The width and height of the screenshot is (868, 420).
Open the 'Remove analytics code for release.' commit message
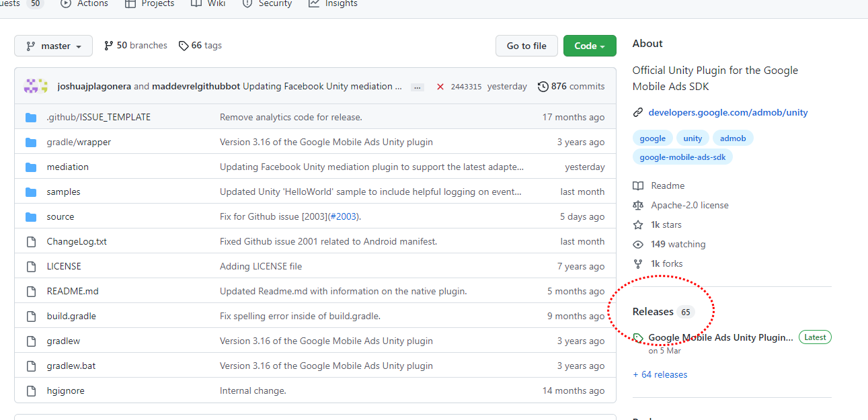pyautogui.click(x=291, y=117)
